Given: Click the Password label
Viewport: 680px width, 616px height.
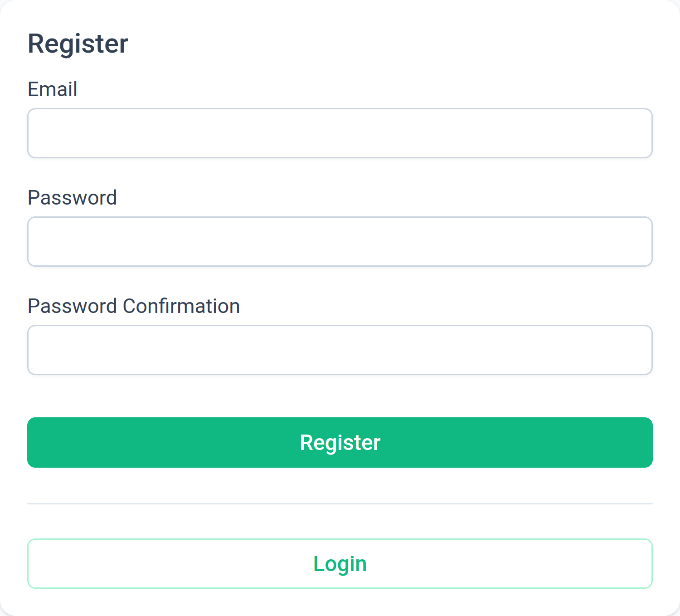Looking at the screenshot, I should tap(73, 197).
